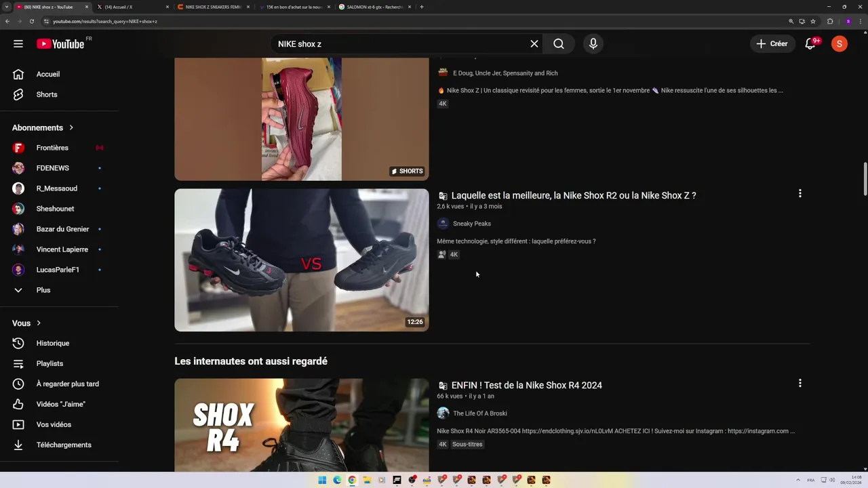This screenshot has width=868, height=488.
Task: Open title 'Laquelle est la meilleure' video
Action: coord(574,195)
